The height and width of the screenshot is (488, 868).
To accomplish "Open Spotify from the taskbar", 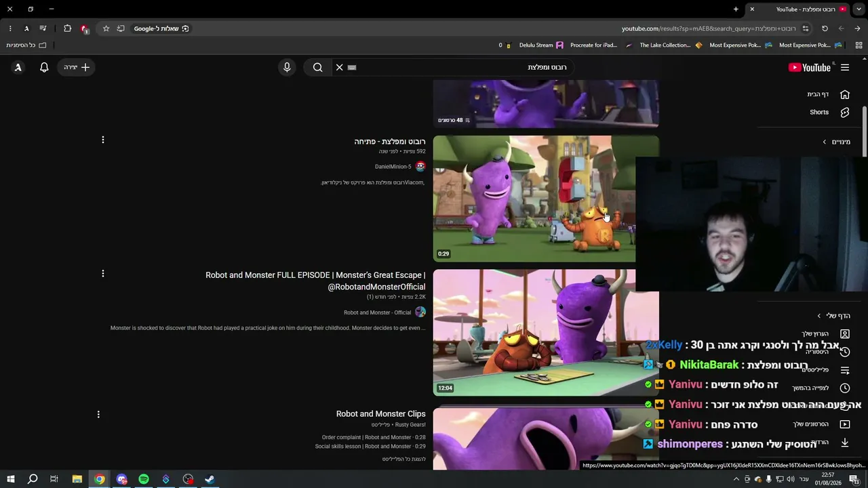I will pyautogui.click(x=144, y=479).
